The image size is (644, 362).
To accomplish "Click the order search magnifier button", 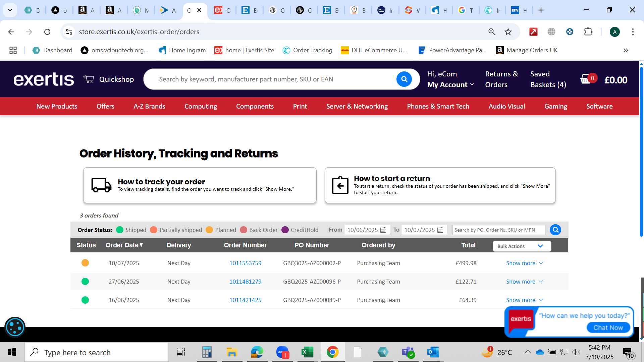I will tap(555, 230).
